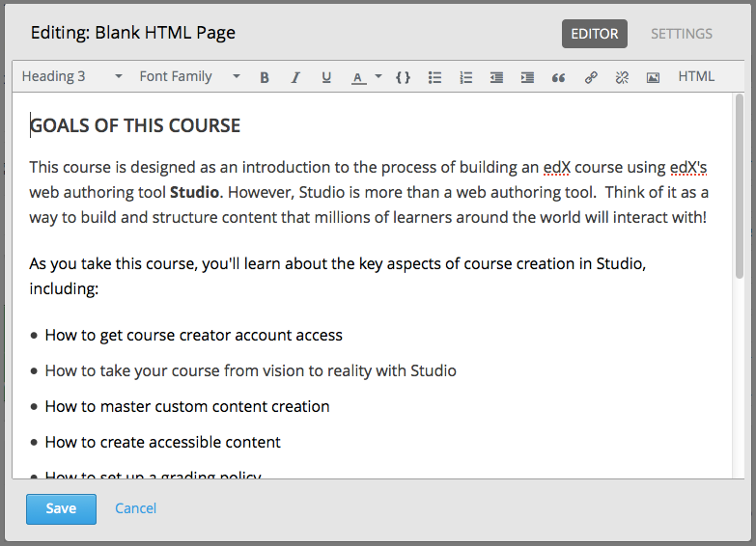Decrease indent with the outdent icon
756x546 pixels.
point(496,77)
